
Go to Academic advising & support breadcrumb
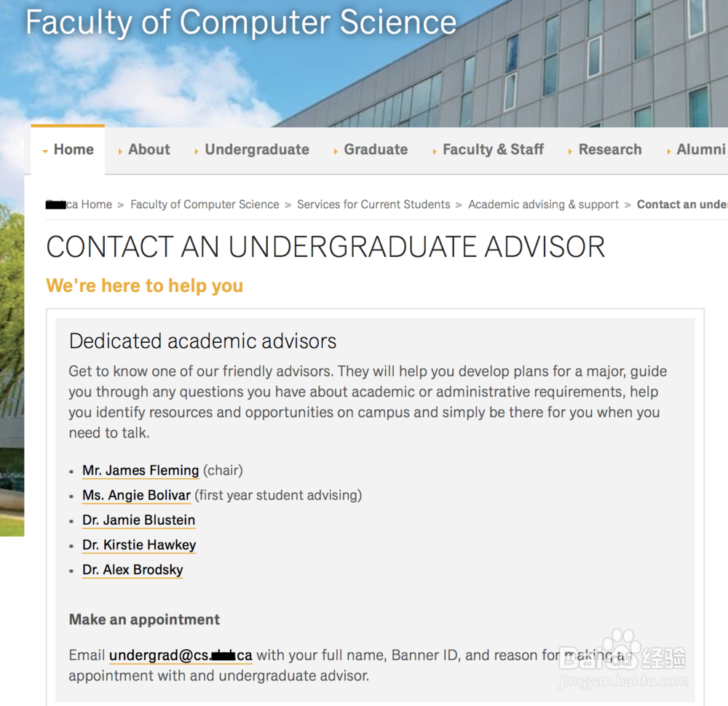tap(543, 205)
